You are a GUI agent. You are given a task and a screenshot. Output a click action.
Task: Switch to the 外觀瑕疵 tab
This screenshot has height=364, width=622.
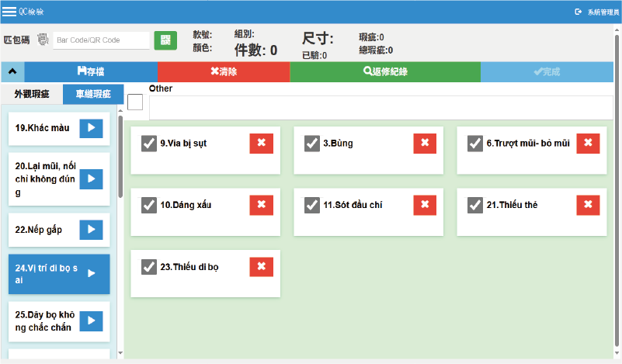pos(32,94)
